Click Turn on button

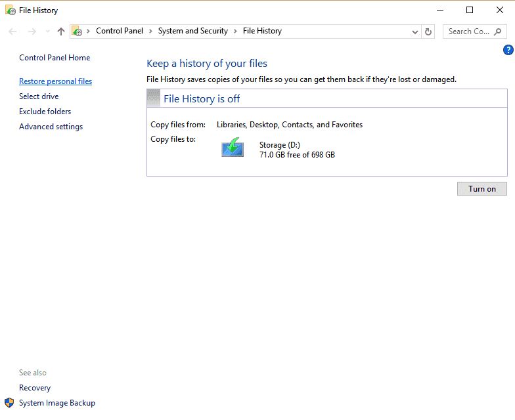[x=482, y=189]
